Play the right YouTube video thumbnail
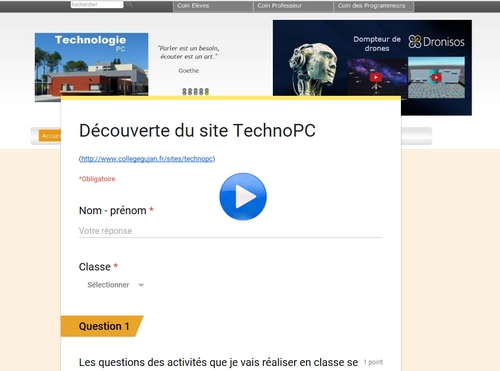The height and width of the screenshot is (371, 500). (436, 78)
